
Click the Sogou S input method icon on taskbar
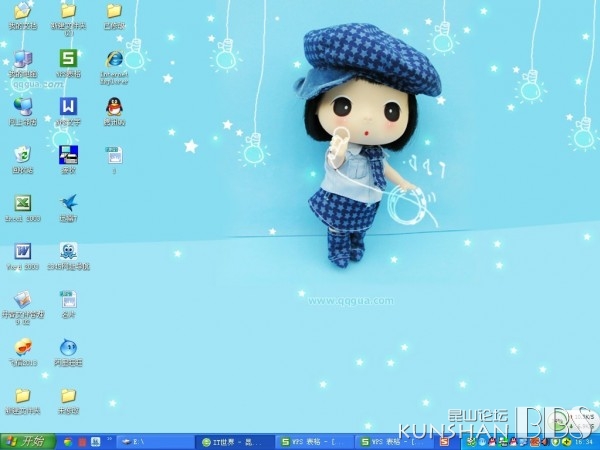pos(444,442)
